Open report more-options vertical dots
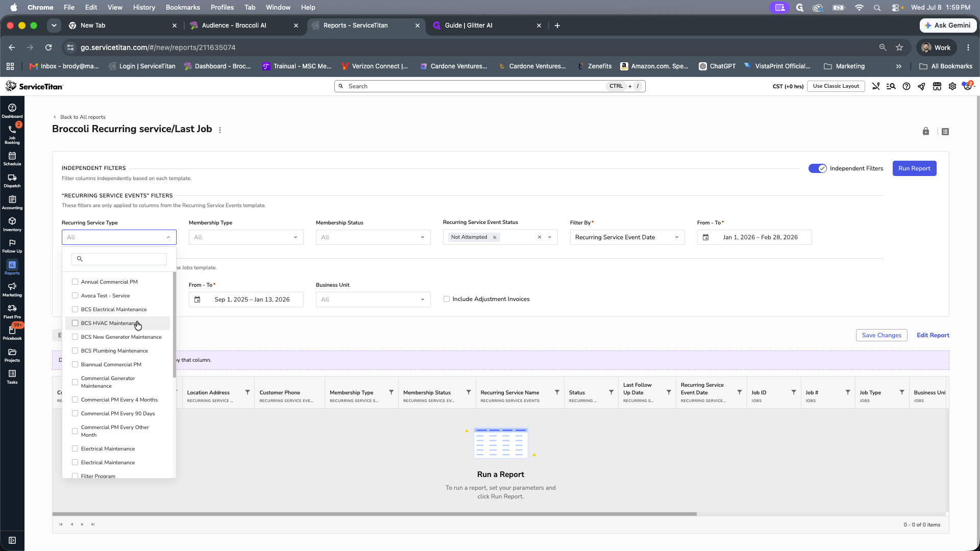This screenshot has width=980, height=551. 220,130
